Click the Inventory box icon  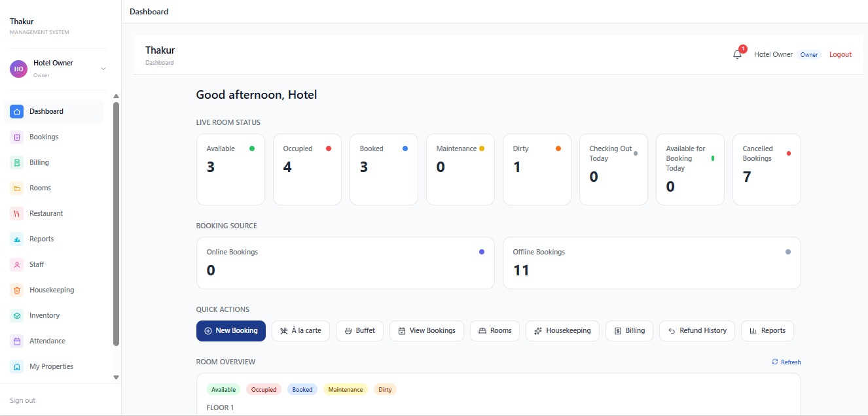[17, 316]
